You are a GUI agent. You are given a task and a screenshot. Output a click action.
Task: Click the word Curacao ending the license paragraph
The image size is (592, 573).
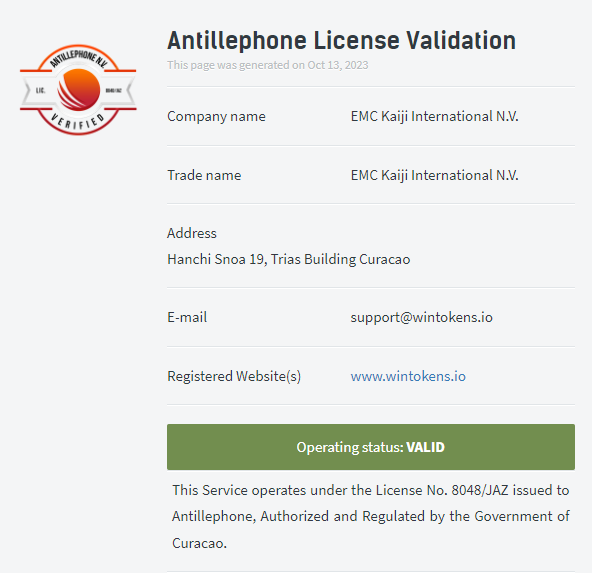(x=199, y=543)
